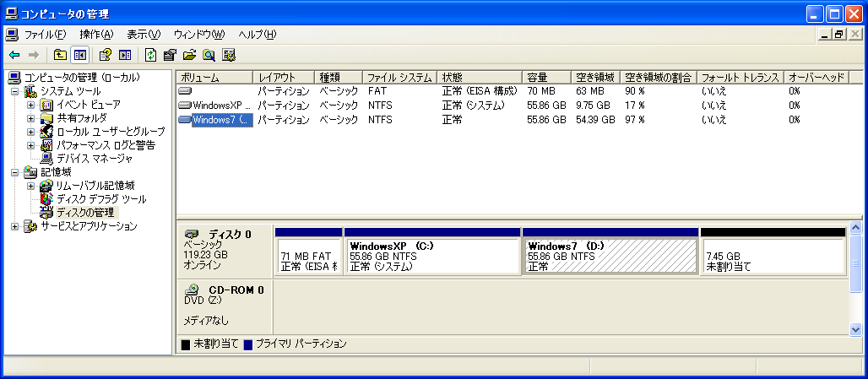Click the magnifier search toolbar icon

(209, 55)
